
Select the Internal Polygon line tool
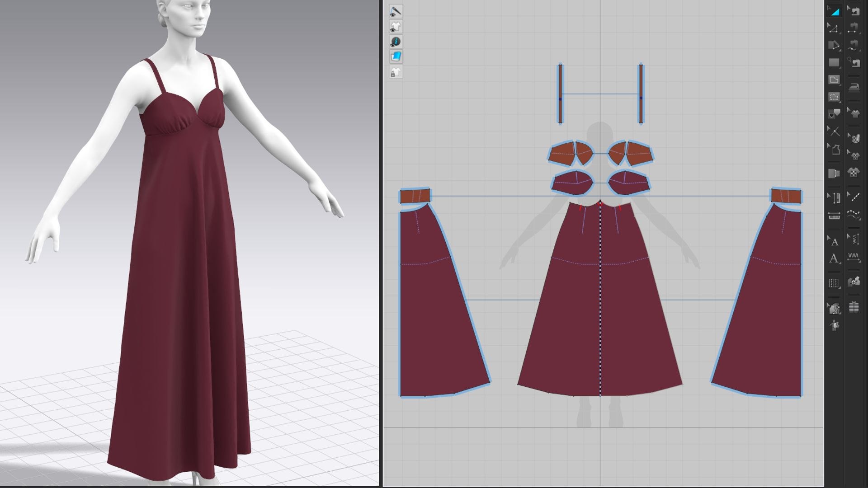834,80
